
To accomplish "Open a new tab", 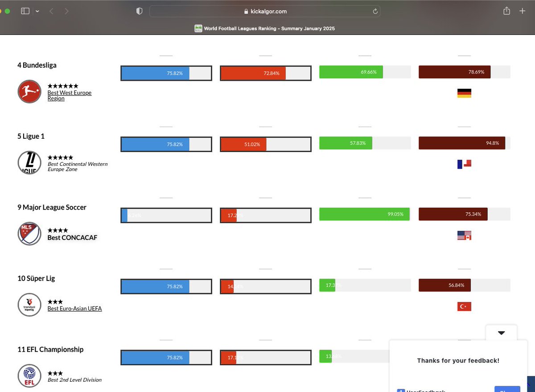I will point(523,11).
